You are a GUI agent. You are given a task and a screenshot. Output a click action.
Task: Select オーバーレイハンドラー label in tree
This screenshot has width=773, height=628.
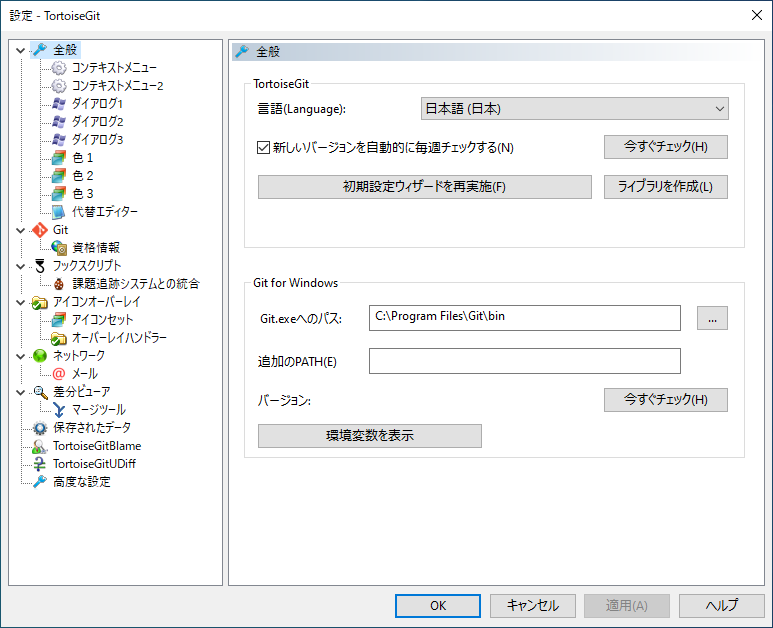click(x=119, y=338)
